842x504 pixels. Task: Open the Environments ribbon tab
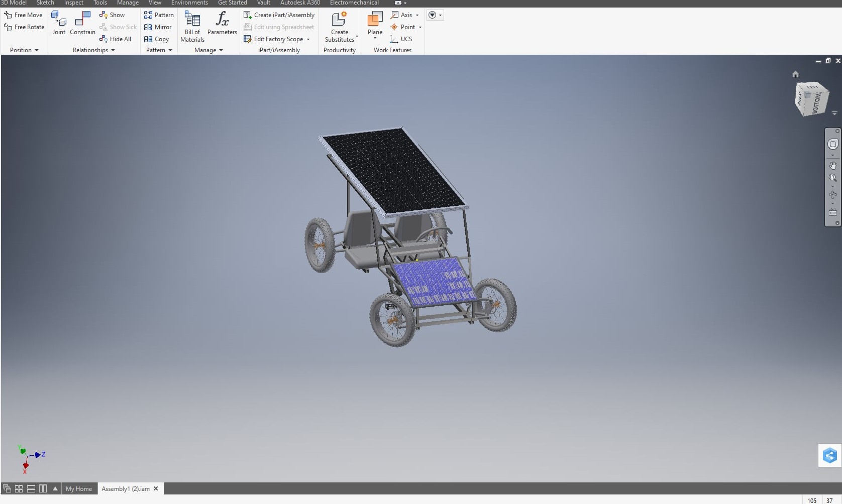pos(189,3)
